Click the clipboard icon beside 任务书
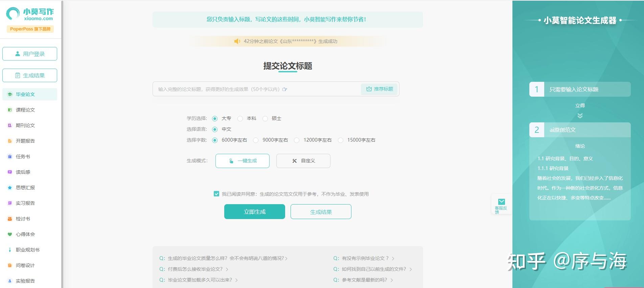644x288 pixels. tap(10, 157)
